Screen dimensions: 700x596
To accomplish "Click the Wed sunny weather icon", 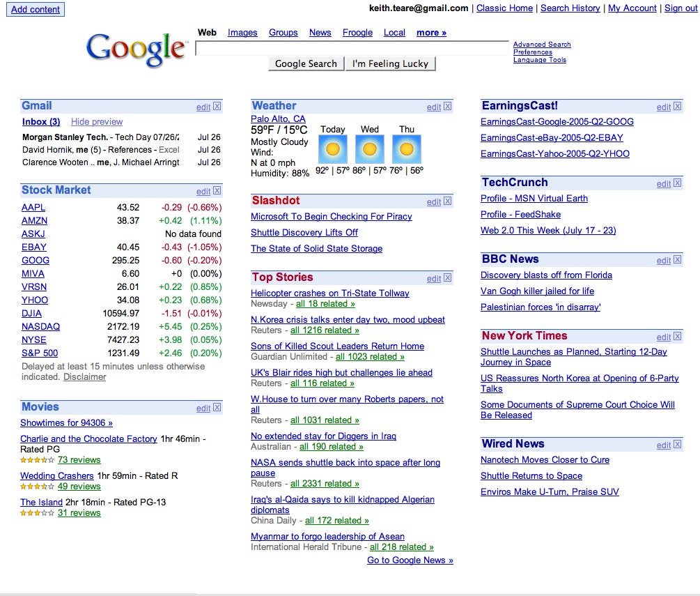I will pos(370,149).
